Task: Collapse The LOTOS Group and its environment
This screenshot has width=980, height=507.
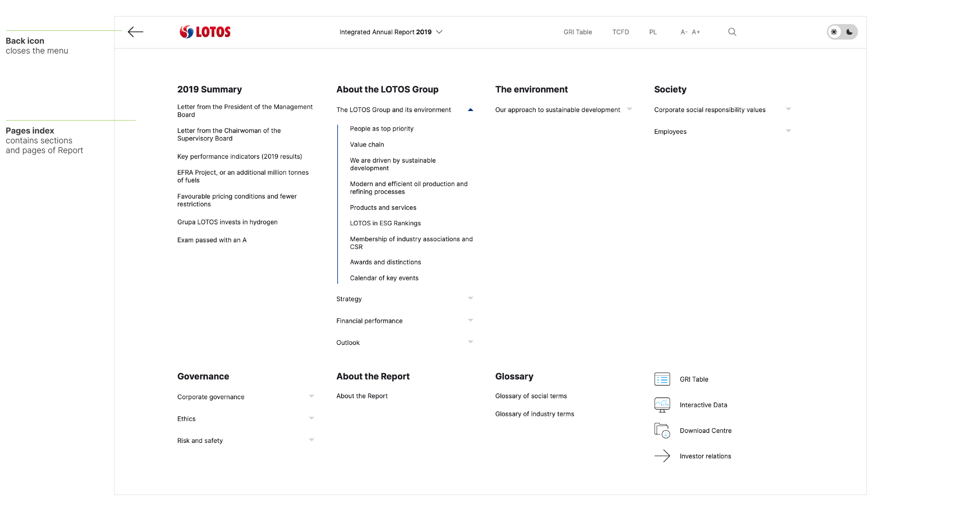Action: tap(470, 110)
